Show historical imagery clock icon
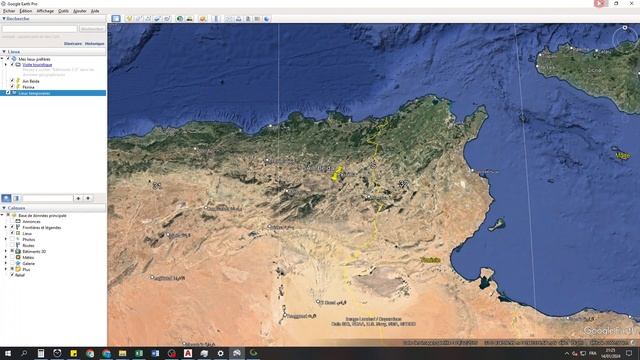Screen dimensions: 640x360 pos(180,19)
